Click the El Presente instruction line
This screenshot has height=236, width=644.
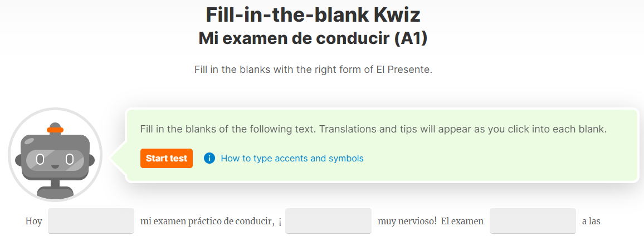tap(314, 70)
